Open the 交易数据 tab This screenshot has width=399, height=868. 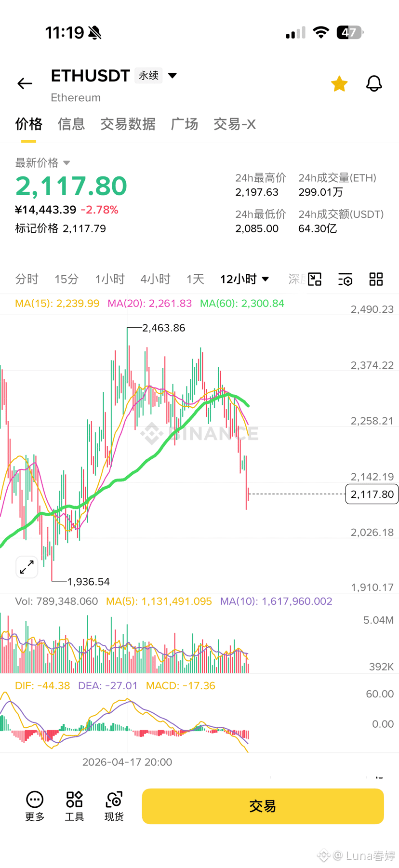pos(128,124)
